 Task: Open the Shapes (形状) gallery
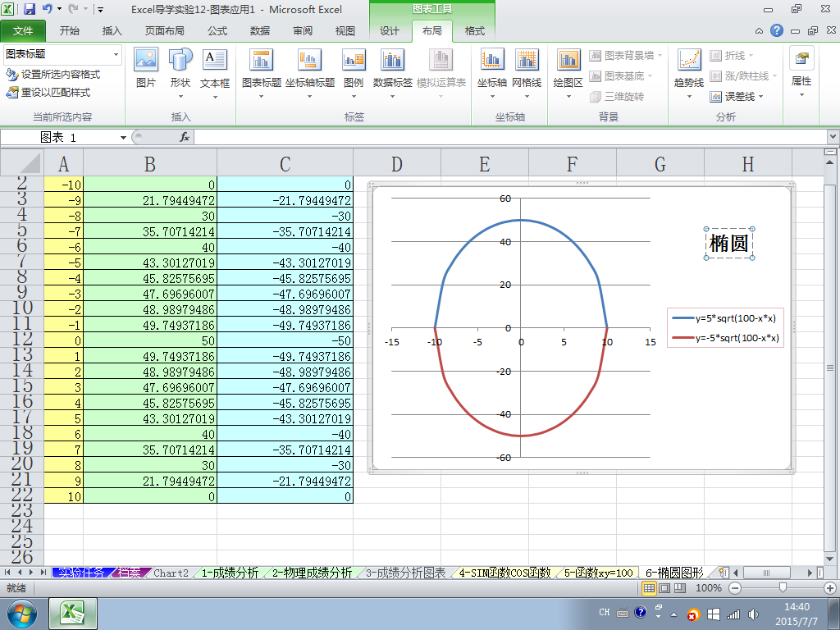click(180, 67)
